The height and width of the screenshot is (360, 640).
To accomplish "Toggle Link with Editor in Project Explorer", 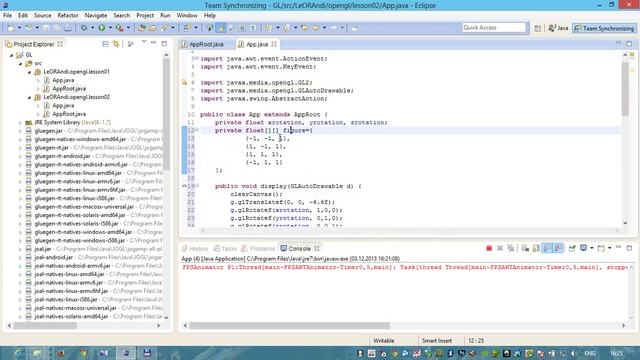I will click(116, 44).
